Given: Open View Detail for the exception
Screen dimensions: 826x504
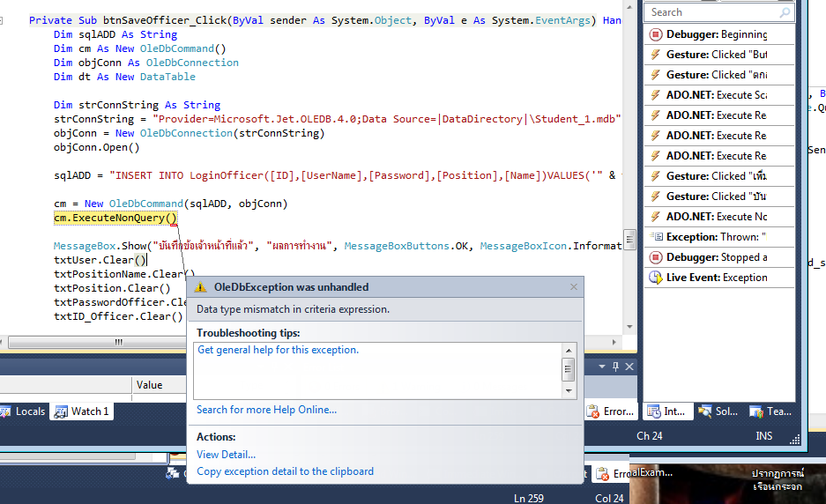Looking at the screenshot, I should (x=226, y=455).
